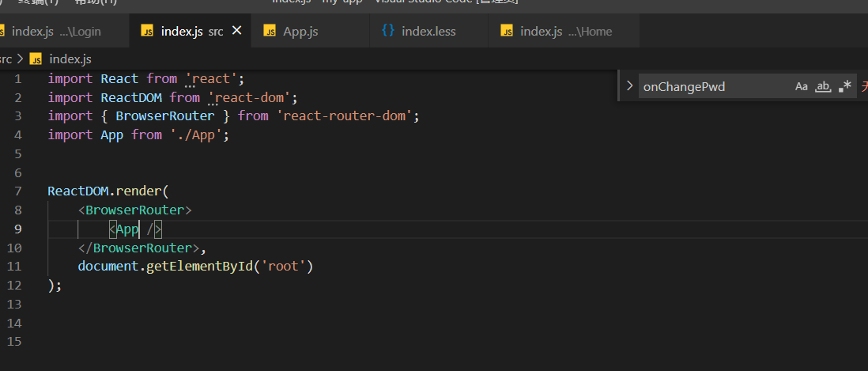Click line number 15 in the gutter
Image resolution: width=868 pixels, height=371 pixels.
click(x=14, y=342)
